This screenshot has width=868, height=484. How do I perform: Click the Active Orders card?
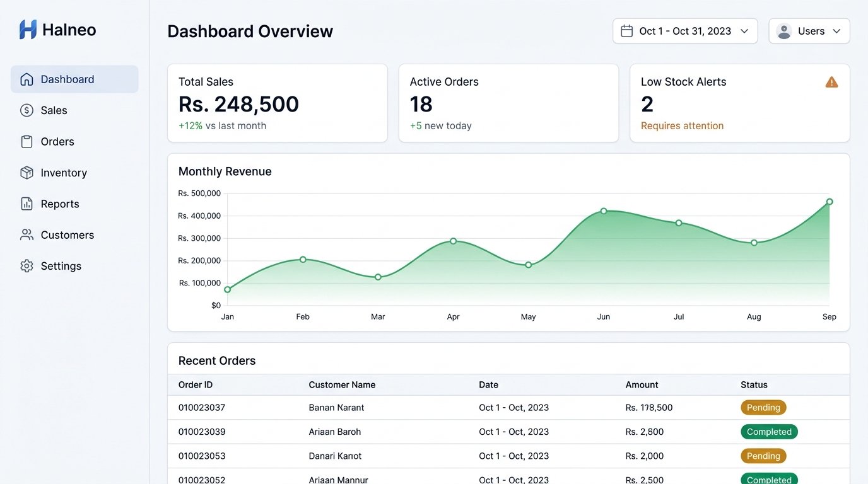[x=508, y=103]
